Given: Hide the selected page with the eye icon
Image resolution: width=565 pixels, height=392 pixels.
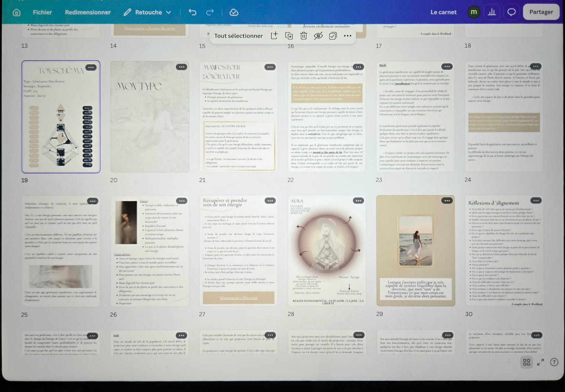Looking at the screenshot, I should pos(318,36).
